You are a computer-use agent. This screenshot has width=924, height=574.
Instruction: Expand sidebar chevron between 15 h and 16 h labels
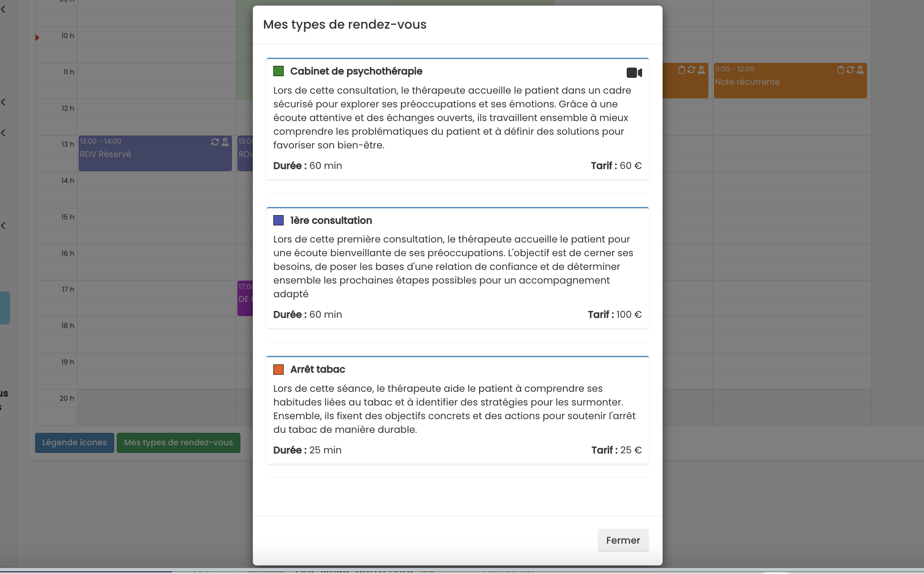[3, 225]
